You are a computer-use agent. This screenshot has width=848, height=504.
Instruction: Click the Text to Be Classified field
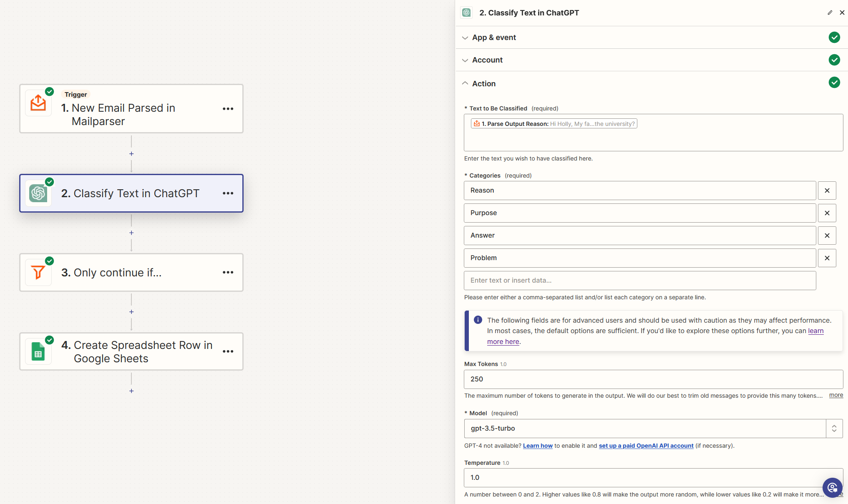(653, 133)
